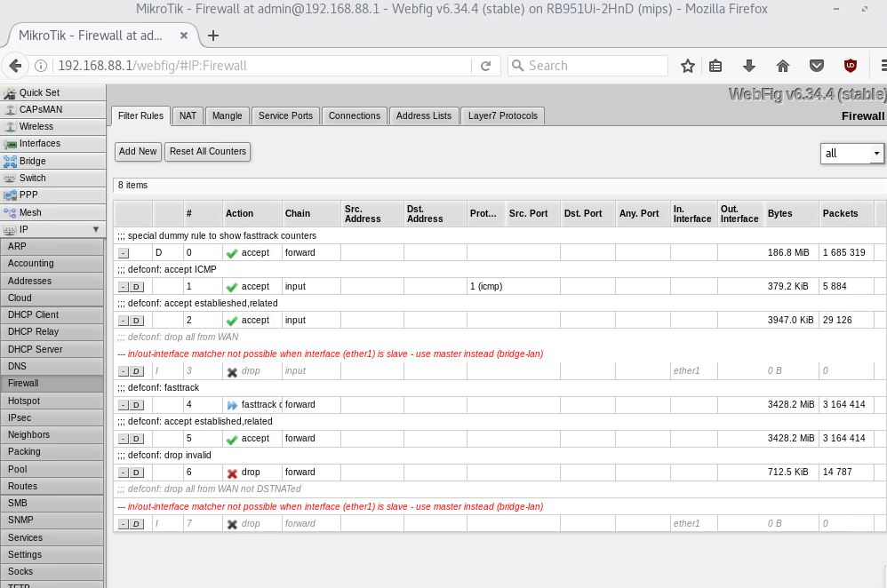Sort by Packets column header

click(846, 214)
